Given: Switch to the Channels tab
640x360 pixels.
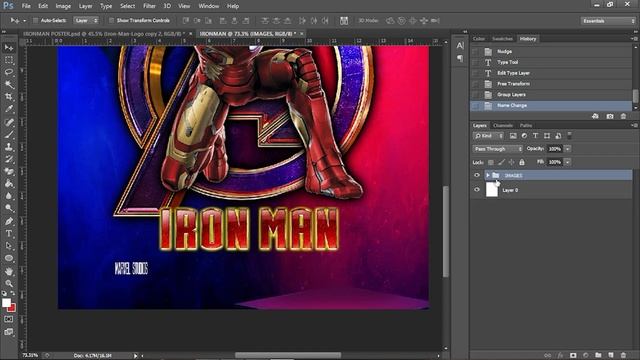Looking at the screenshot, I should tap(502, 125).
